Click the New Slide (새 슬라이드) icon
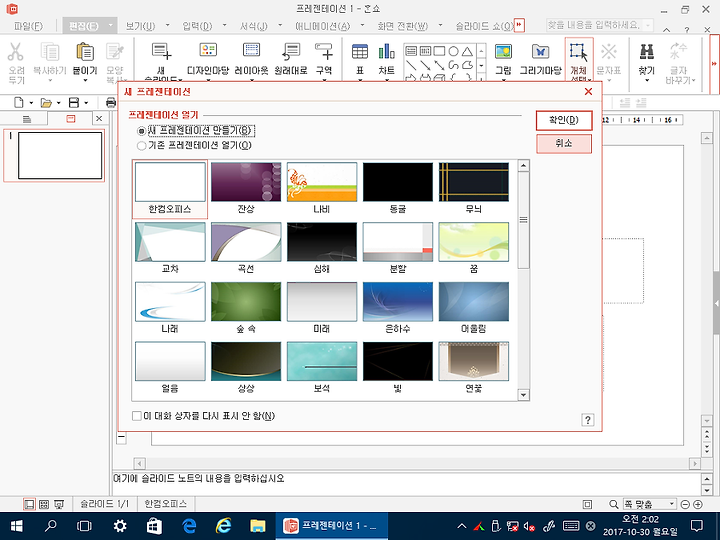Viewport: 720px width, 540px height. [161, 52]
